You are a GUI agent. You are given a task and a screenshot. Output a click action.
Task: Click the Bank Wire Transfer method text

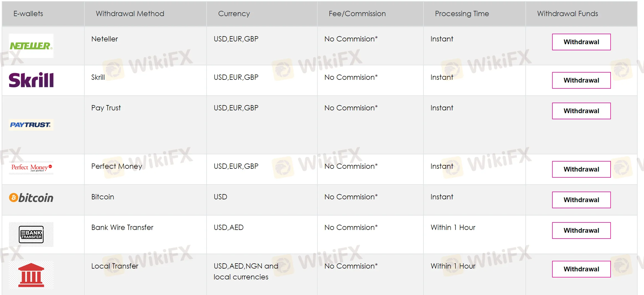click(x=122, y=227)
